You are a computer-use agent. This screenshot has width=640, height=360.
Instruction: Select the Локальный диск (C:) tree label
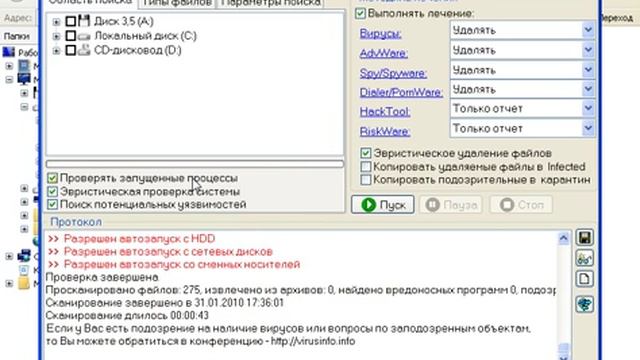145,36
